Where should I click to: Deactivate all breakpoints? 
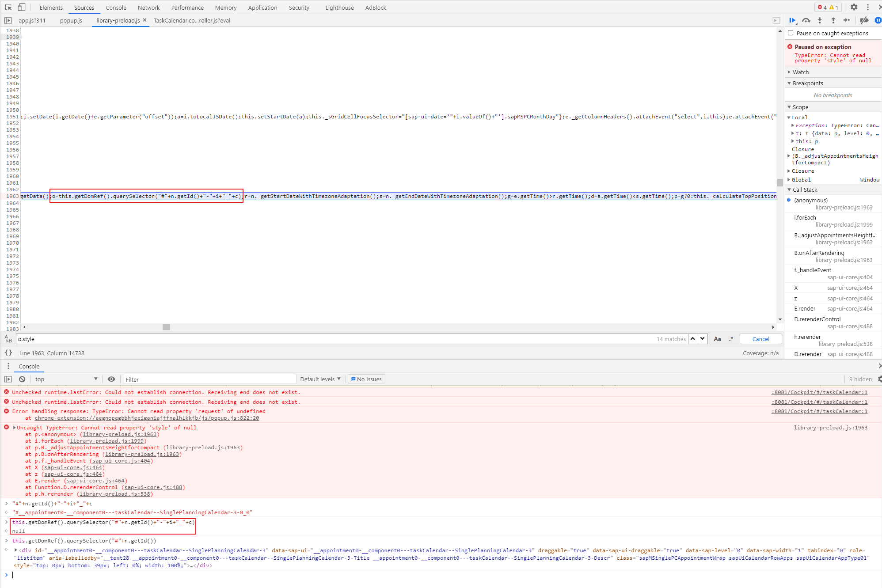[864, 20]
